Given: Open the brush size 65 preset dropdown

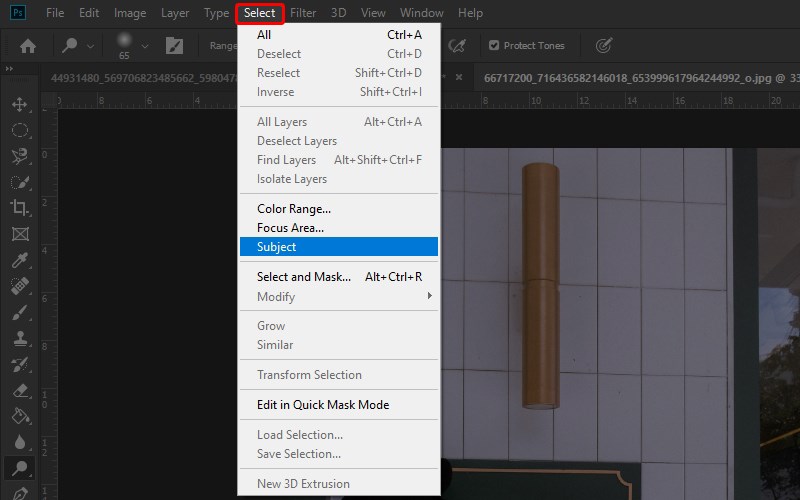Looking at the screenshot, I should [145, 46].
